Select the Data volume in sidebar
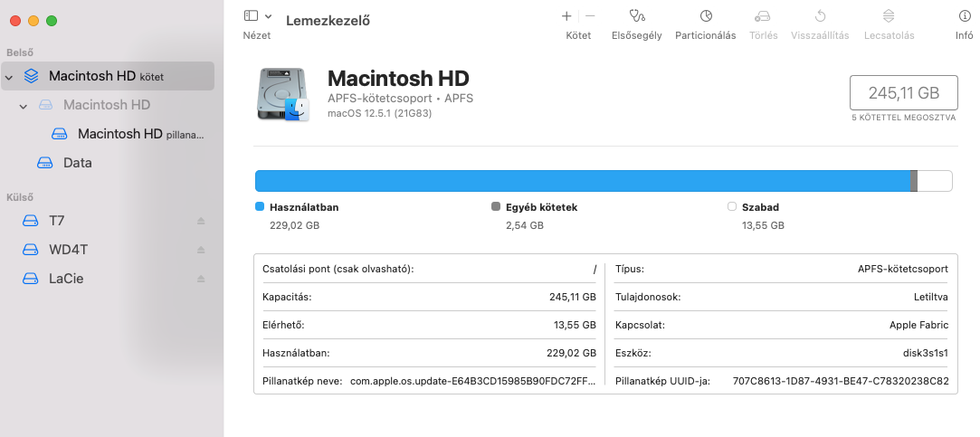The width and height of the screenshot is (980, 437). [108, 163]
